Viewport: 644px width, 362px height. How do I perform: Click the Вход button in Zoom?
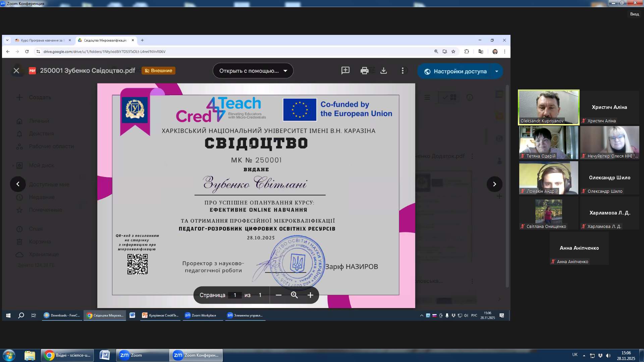click(x=634, y=14)
